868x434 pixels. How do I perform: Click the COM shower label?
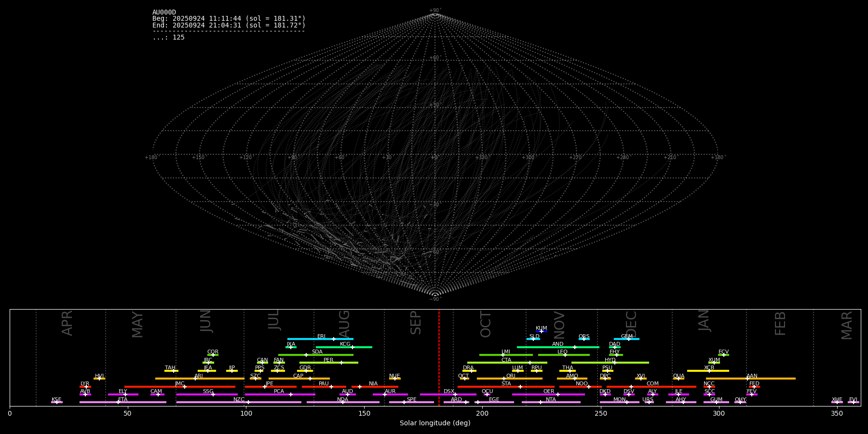(x=653, y=384)
